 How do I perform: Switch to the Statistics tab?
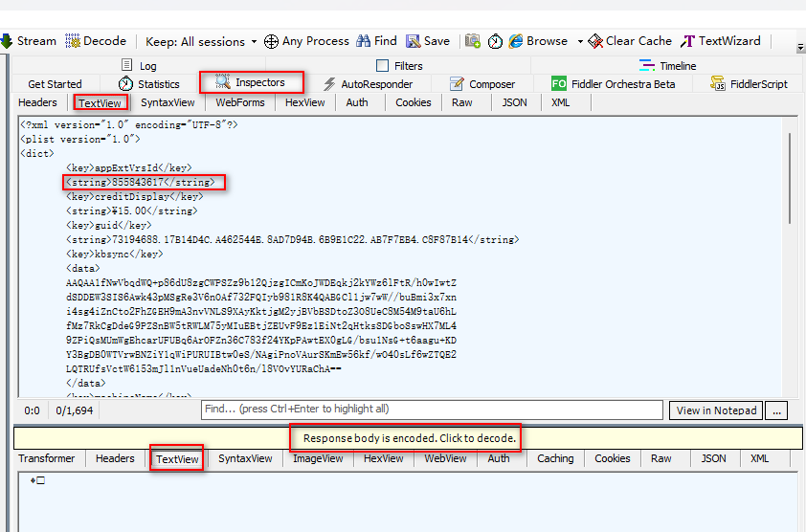click(148, 84)
